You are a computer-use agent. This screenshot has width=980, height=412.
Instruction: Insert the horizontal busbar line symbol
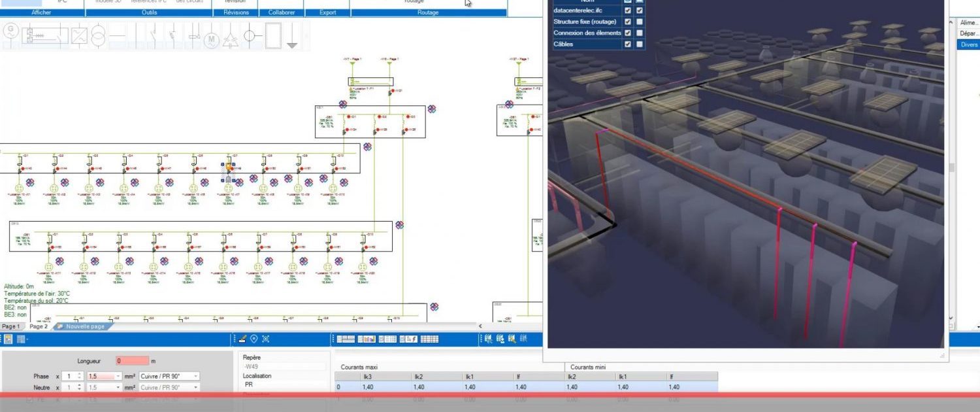pyautogui.click(x=117, y=36)
